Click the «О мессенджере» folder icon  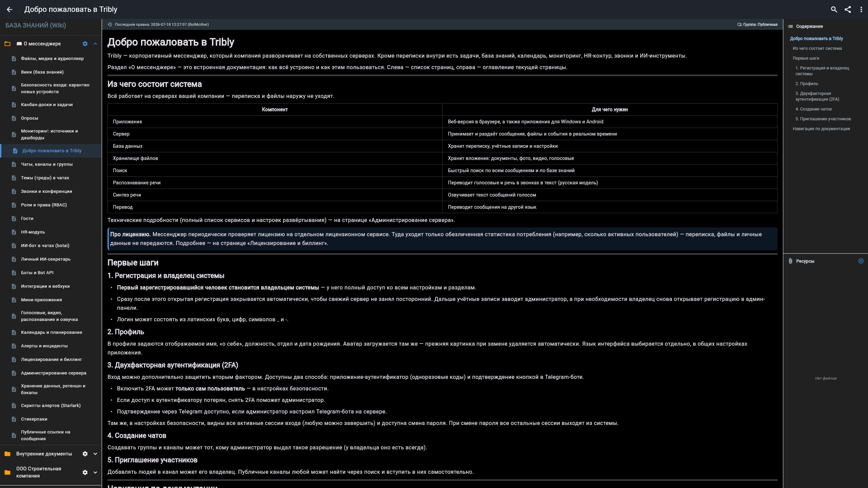[7, 44]
